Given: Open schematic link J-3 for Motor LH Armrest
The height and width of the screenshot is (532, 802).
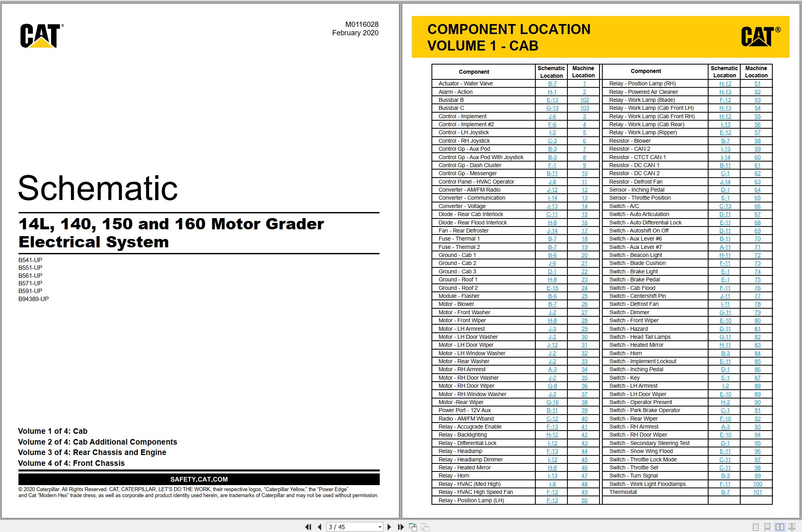Looking at the screenshot, I should click(x=552, y=329).
